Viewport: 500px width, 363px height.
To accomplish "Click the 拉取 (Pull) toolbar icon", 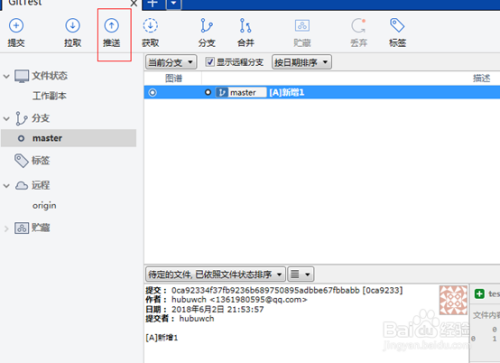I will [x=72, y=26].
